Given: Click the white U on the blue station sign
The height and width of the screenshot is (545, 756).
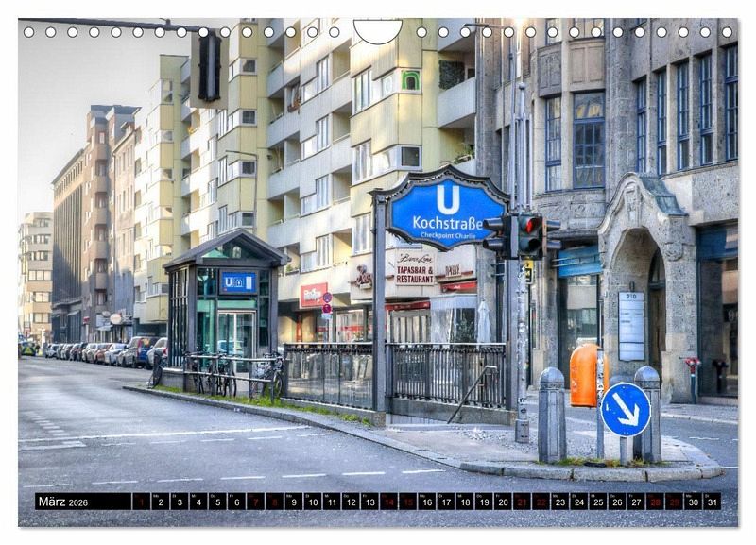Looking at the screenshot, I should click(448, 199).
